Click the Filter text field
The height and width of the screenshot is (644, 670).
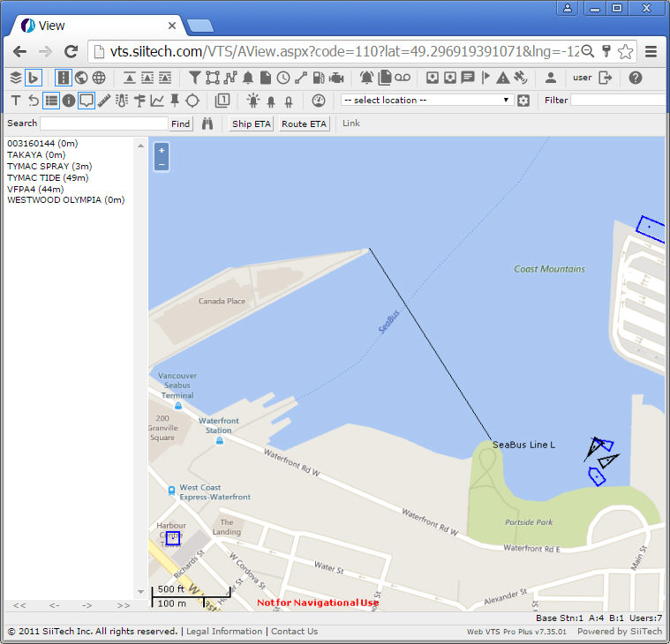point(617,101)
